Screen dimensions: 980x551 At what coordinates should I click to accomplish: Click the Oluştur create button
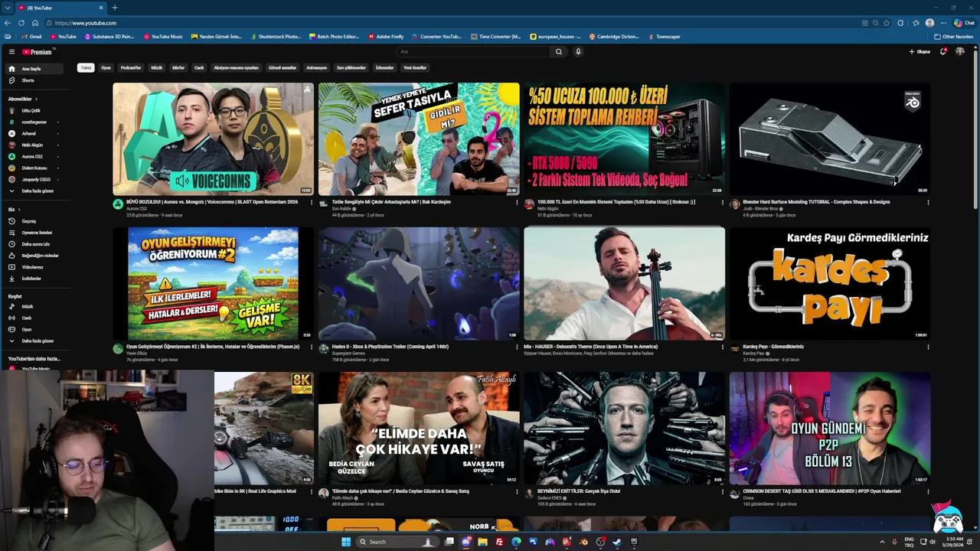[x=920, y=52]
